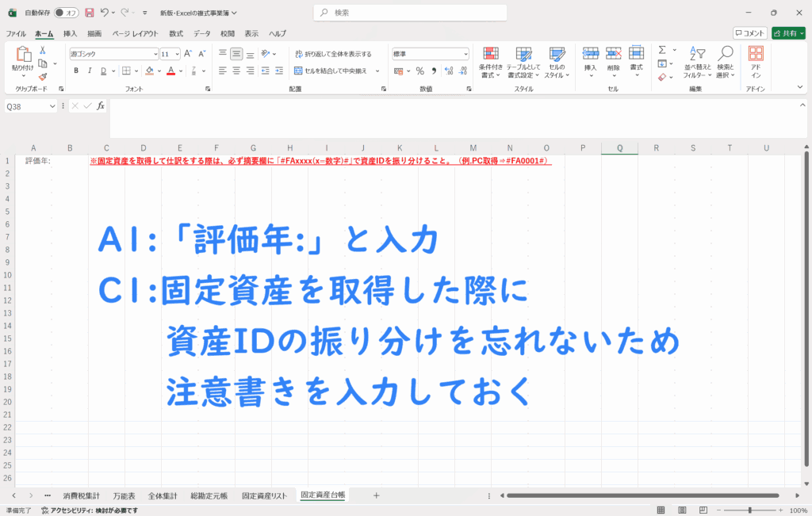Open the number format dropdown 標準
812x516 pixels.
(x=430, y=54)
